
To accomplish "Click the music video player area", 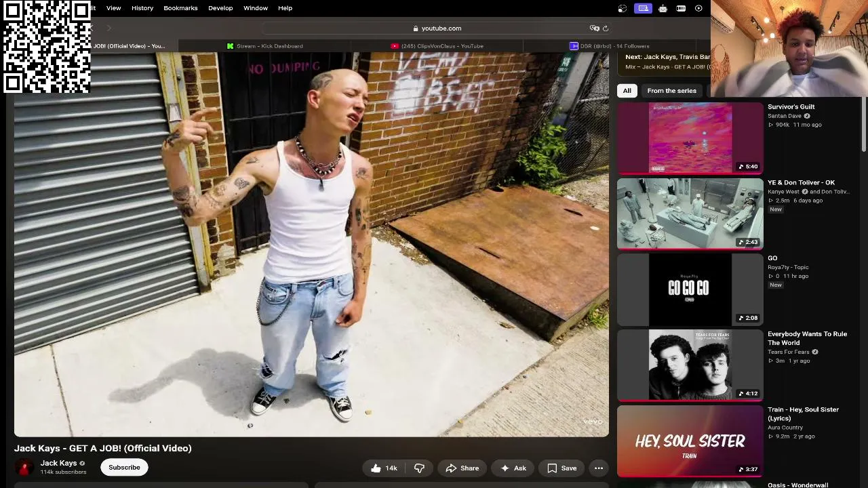I will click(x=311, y=245).
